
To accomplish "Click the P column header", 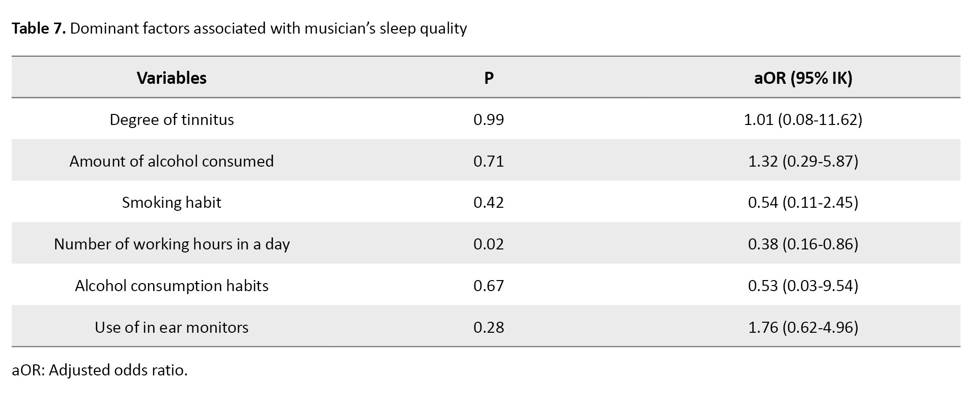I will [488, 78].
